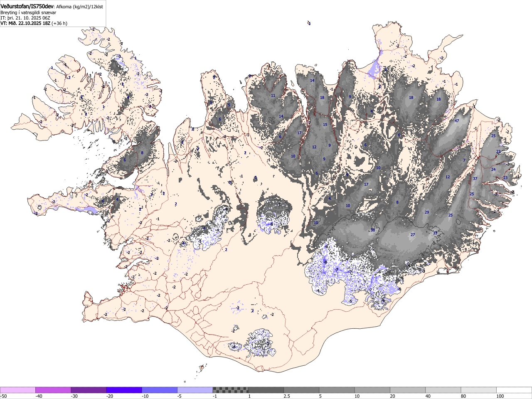Viewport: 532px width, 399px height.
Task: Click the gray 5 to 10 legend swatch
Action: point(337,390)
